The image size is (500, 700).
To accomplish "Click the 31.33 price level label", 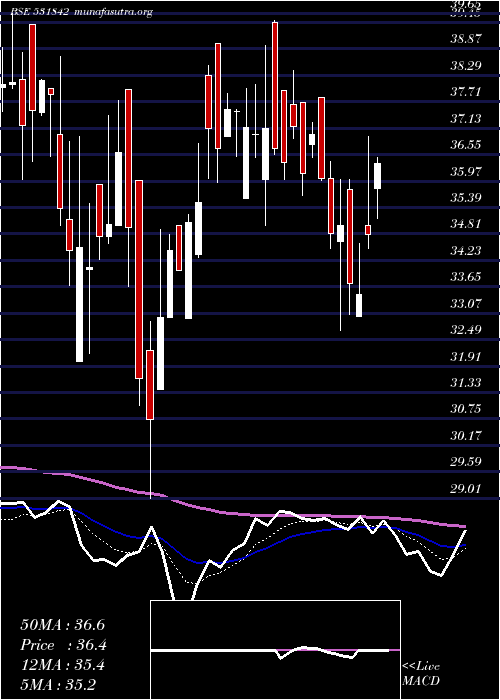I will pos(466,383).
